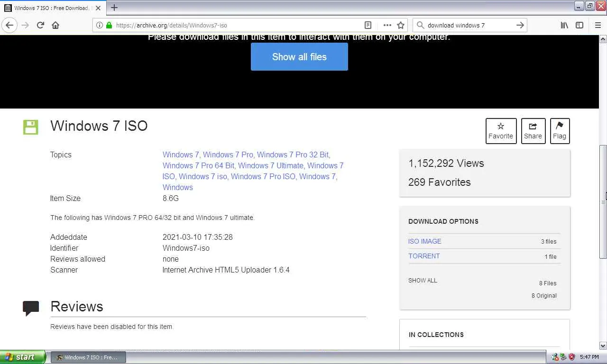This screenshot has height=364, width=607.
Task: Open the Firefox hamburger menu
Action: pos(598,26)
